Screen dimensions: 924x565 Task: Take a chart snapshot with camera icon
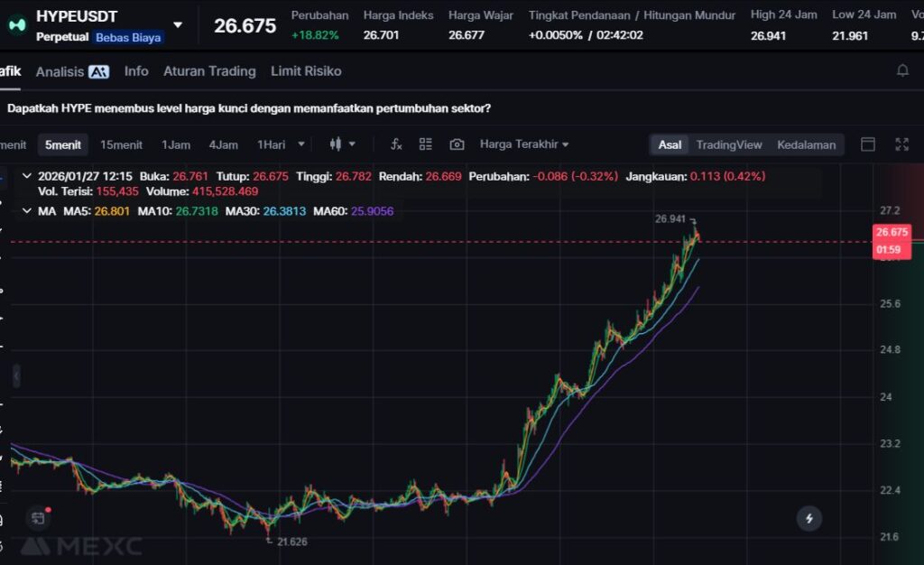[x=457, y=144]
